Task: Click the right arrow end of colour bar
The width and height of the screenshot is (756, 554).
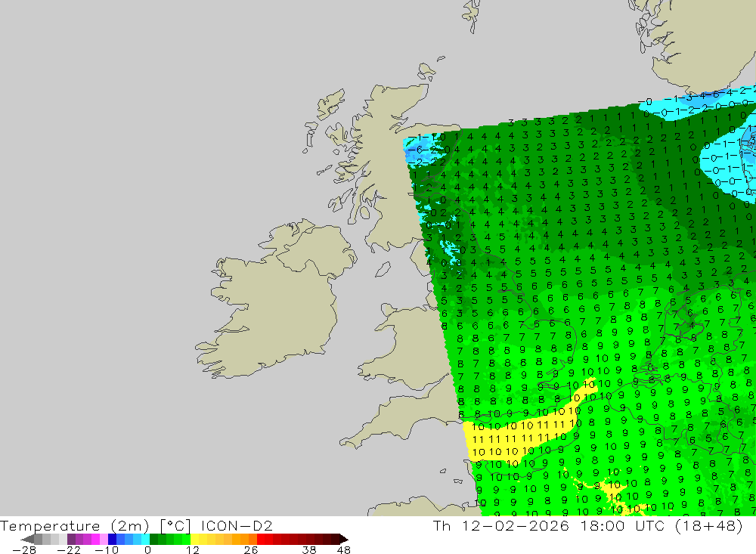Action: 344,539
